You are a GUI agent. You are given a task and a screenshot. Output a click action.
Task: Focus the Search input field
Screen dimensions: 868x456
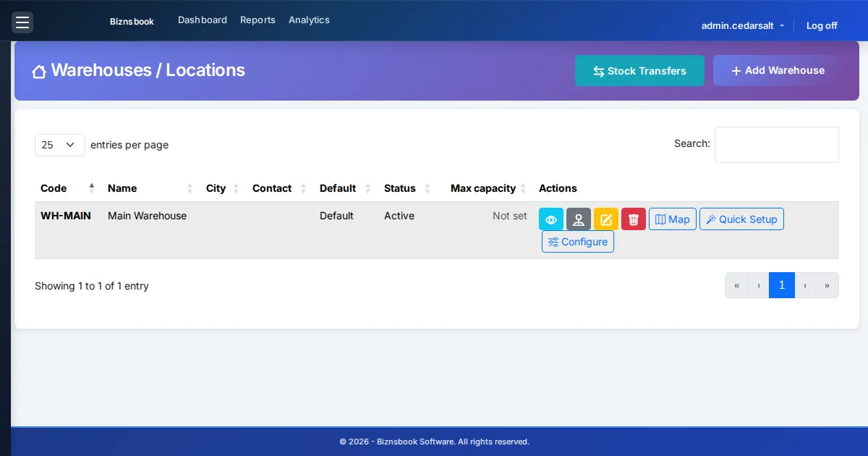pyautogui.click(x=777, y=145)
